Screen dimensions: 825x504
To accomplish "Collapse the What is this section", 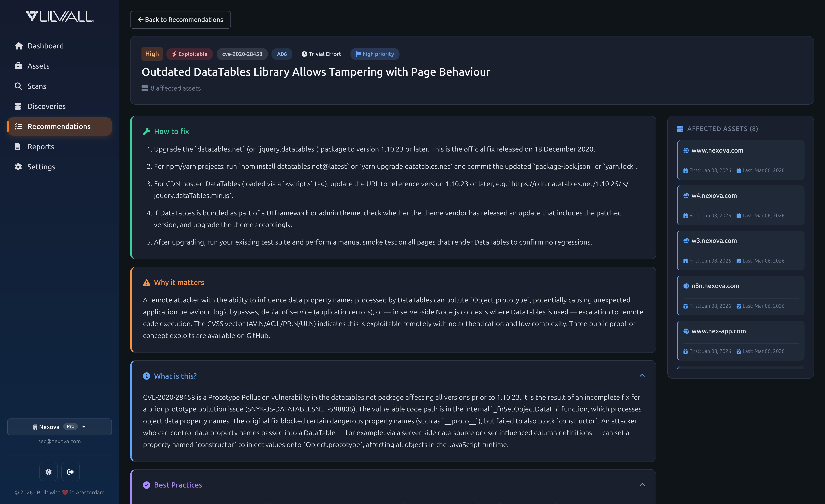I will [x=642, y=376].
